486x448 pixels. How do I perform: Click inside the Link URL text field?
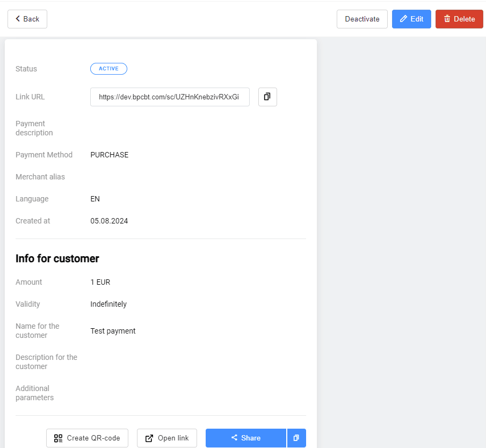point(169,97)
